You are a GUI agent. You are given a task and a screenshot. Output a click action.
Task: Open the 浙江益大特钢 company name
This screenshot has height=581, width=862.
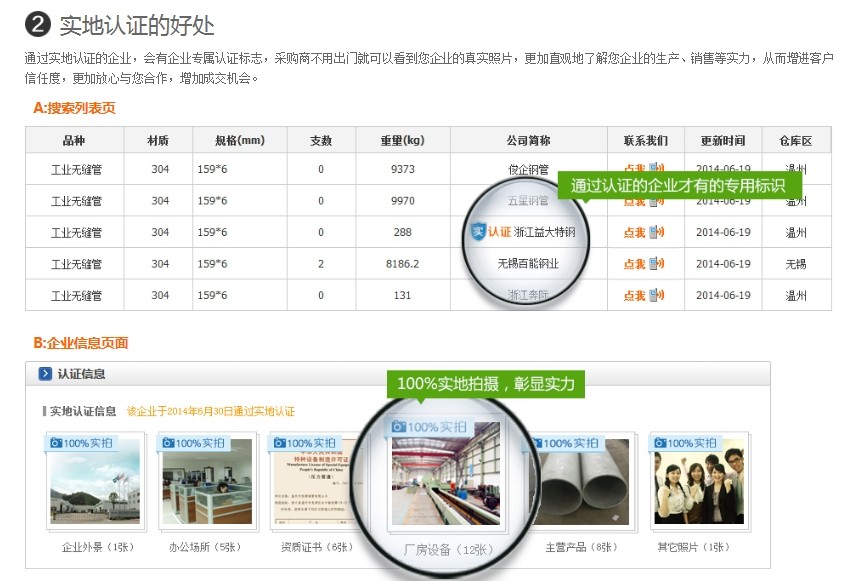click(552, 233)
